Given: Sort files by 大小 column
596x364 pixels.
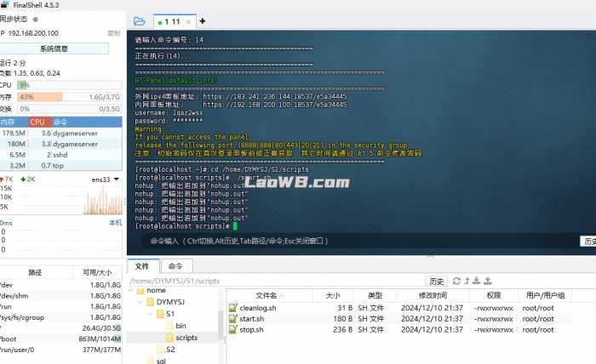Looking at the screenshot, I should (333, 295).
